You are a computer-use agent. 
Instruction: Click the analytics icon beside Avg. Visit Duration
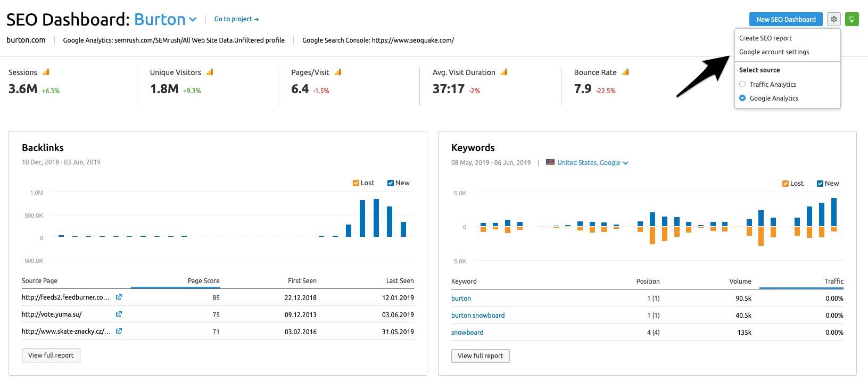pyautogui.click(x=504, y=72)
